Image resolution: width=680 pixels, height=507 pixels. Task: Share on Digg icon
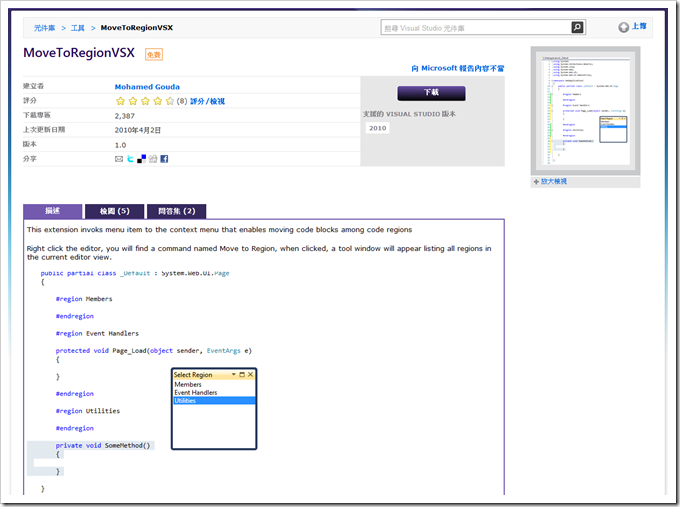[x=153, y=159]
